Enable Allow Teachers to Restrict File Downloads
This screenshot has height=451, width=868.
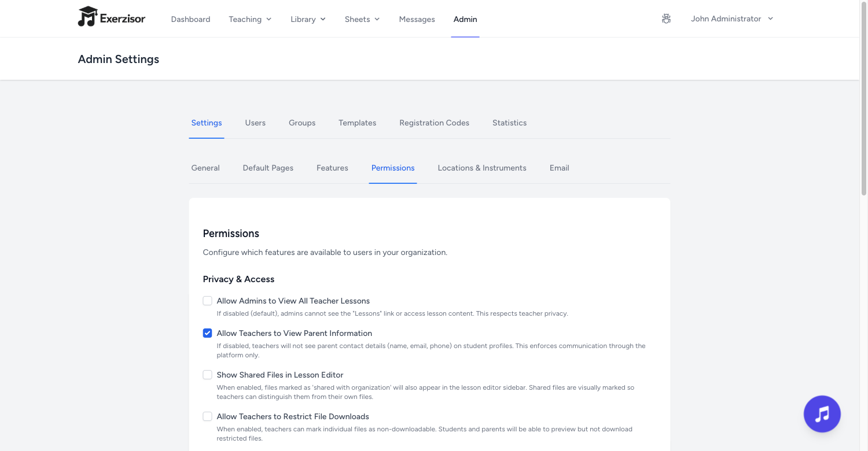click(207, 416)
